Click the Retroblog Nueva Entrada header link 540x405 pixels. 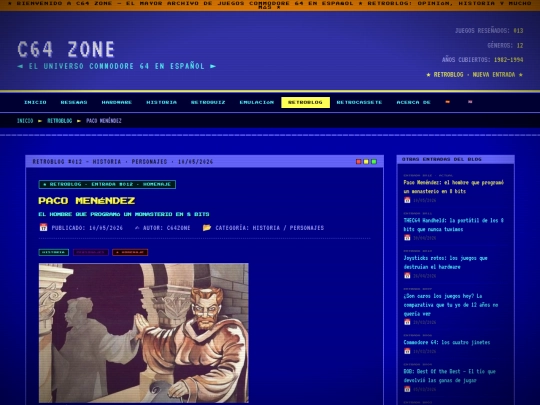(475, 75)
